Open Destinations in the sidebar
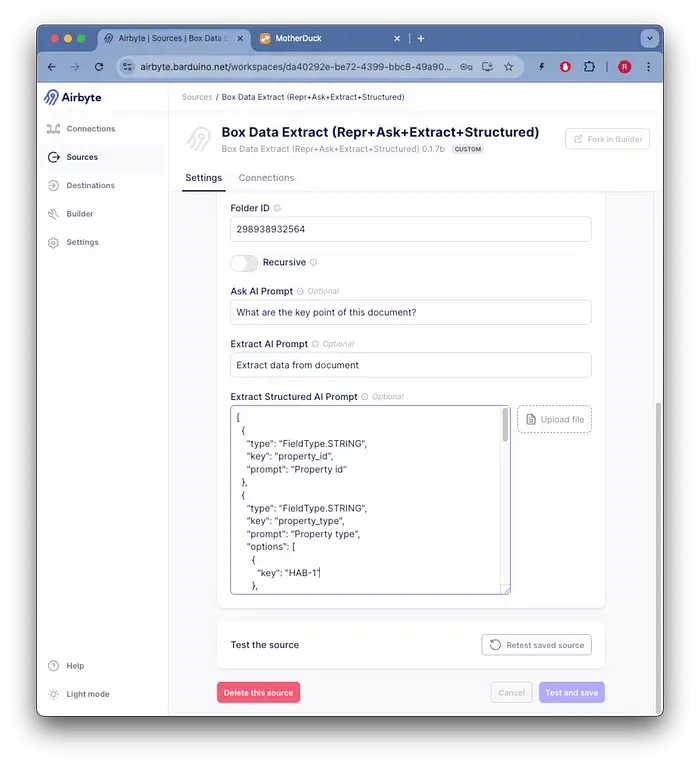This screenshot has height=765, width=700. coord(90,185)
